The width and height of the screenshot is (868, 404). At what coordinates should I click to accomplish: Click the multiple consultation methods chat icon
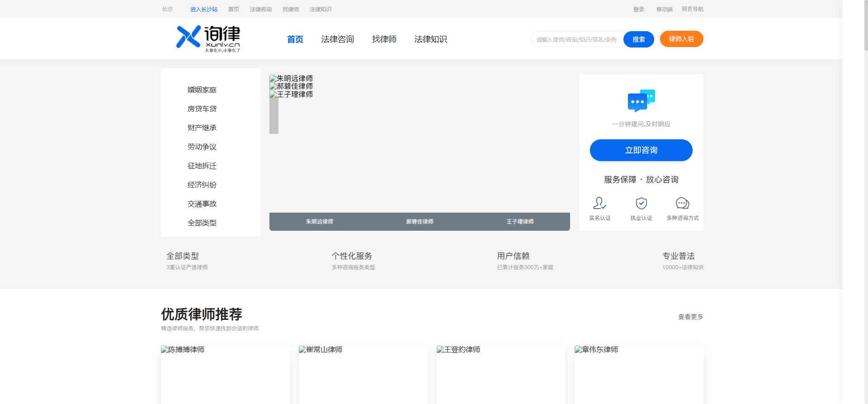pos(682,203)
